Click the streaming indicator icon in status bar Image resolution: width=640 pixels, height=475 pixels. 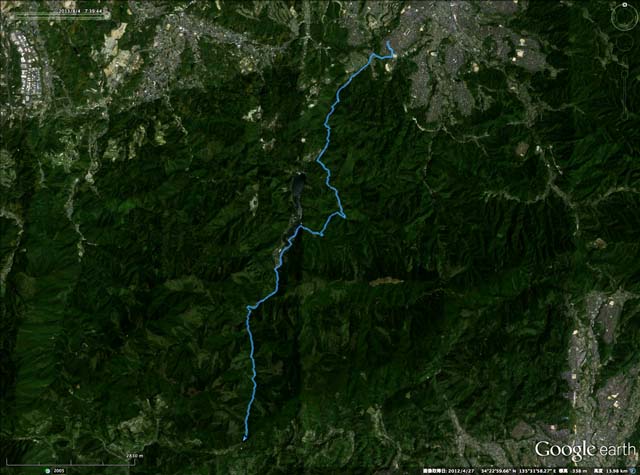[x=633, y=471]
